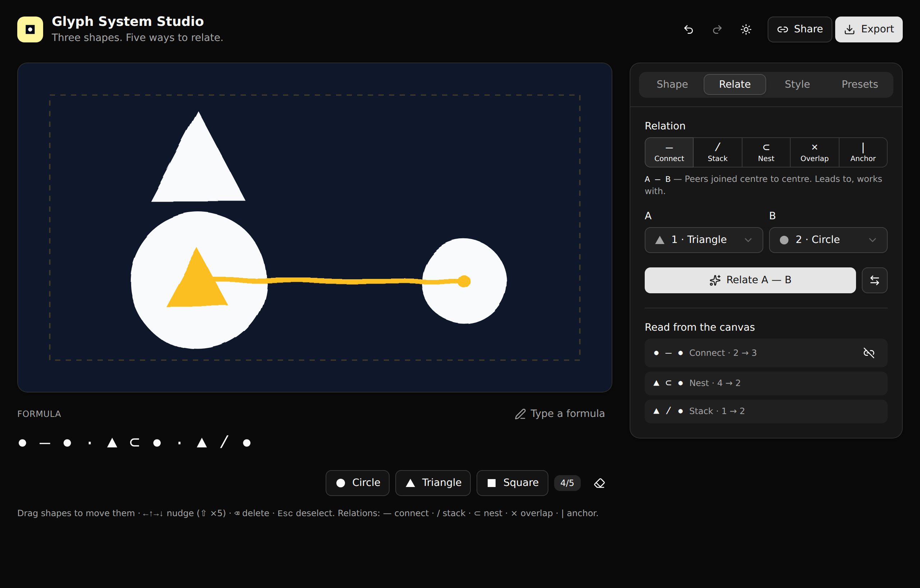Image resolution: width=920 pixels, height=588 pixels.
Task: Click the yellow connector line between circles
Action: (344, 281)
